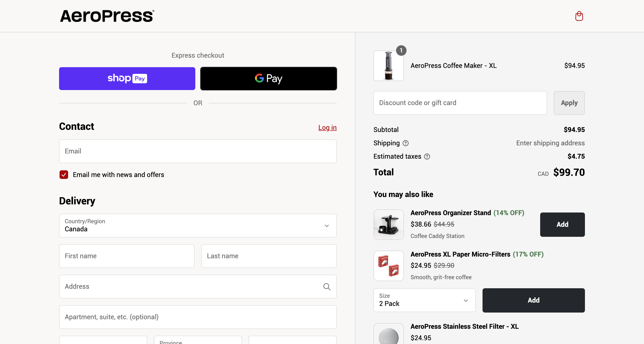The height and width of the screenshot is (344, 644).
Task: Click the AeroPress Coffee Maker XL thumbnail
Action: [388, 66]
